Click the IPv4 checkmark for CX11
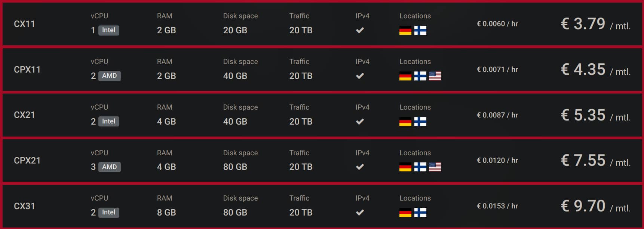The width and height of the screenshot is (644, 229). pos(360,30)
